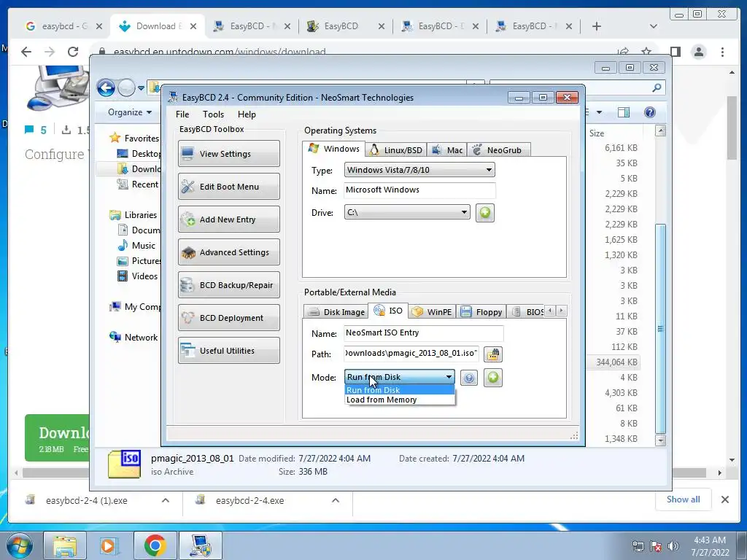Open Windows Start menu
This screenshot has width=747, height=560.
[x=19, y=545]
